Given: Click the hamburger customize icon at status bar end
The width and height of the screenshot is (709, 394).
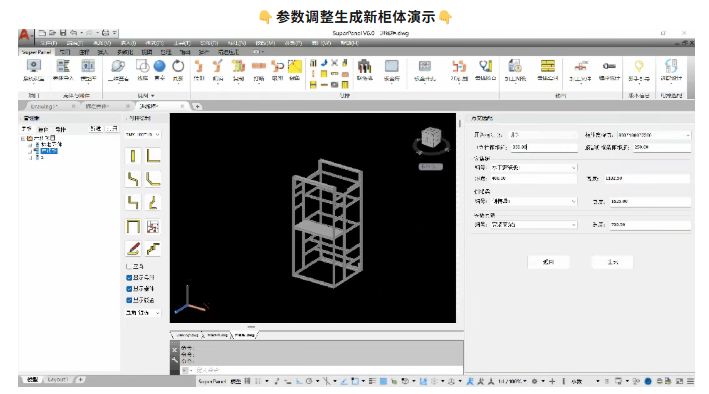Looking at the screenshot, I should (690, 381).
